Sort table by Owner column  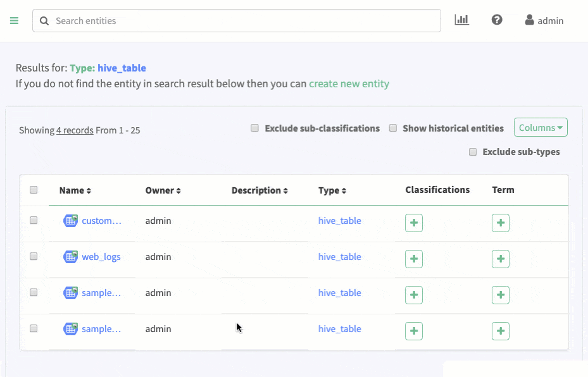163,190
